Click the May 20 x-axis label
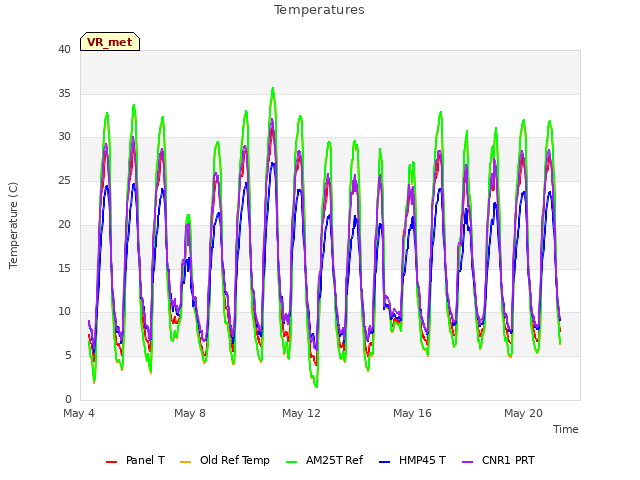The width and height of the screenshot is (640, 480). (523, 413)
